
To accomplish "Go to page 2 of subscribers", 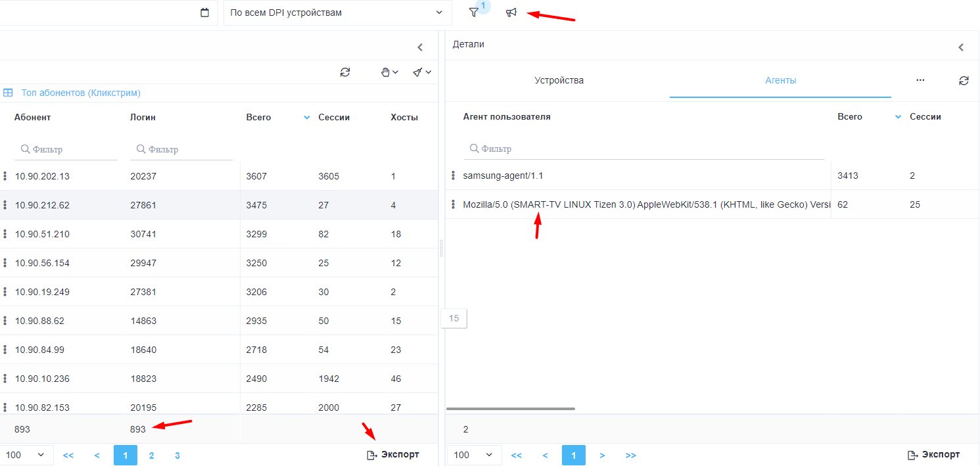I will pos(151,455).
